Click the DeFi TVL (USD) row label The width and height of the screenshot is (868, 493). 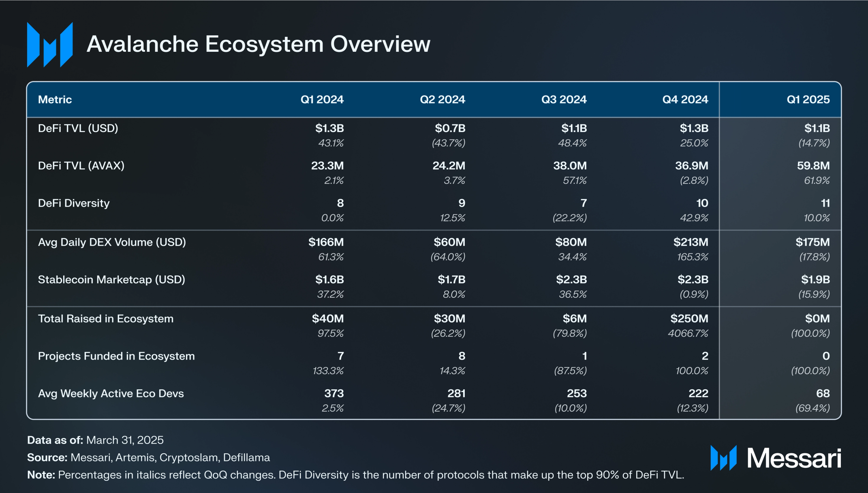pos(78,128)
